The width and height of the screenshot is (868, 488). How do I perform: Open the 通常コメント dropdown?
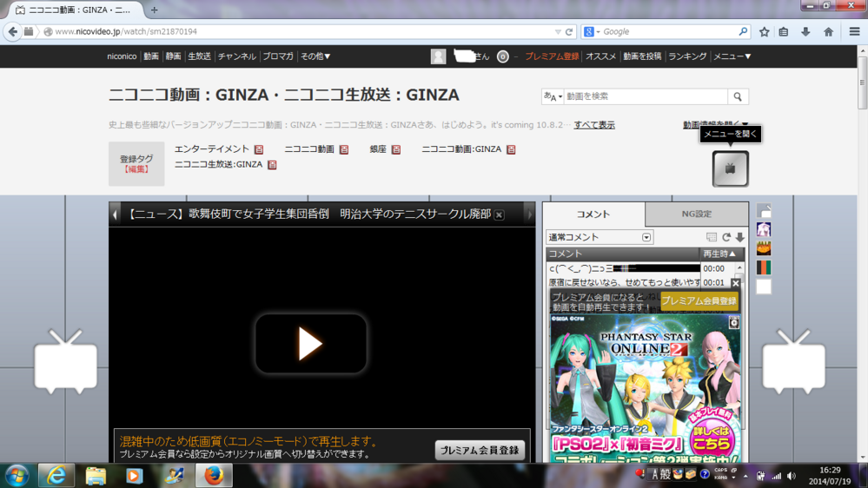(x=600, y=237)
